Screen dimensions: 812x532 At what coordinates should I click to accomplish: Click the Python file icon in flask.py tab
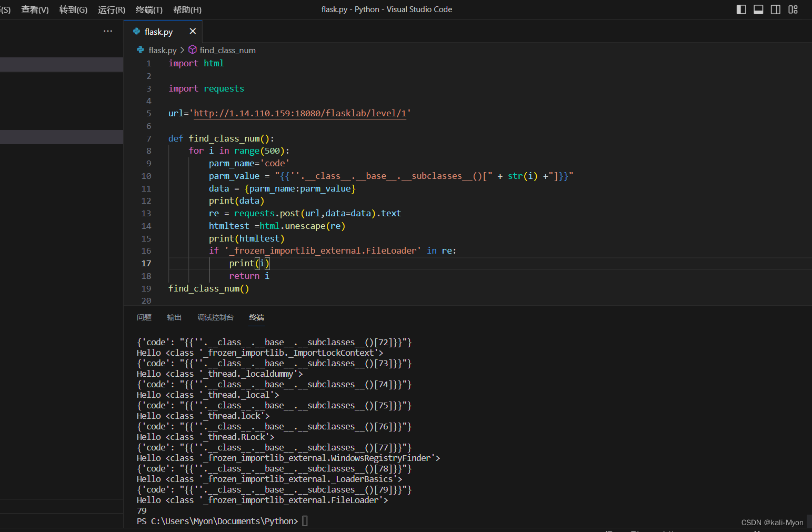coord(136,32)
